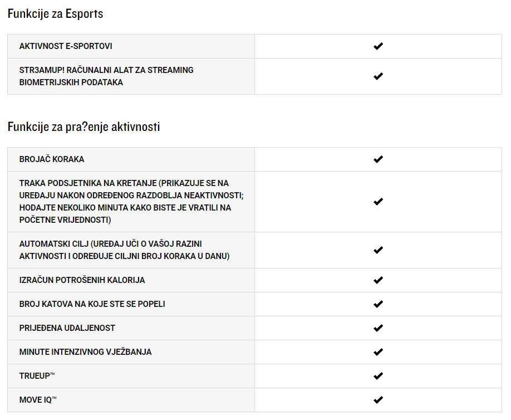Click checkmark for Traka podsjetnika na kretanje
This screenshot has height=420, width=511.
click(378, 202)
